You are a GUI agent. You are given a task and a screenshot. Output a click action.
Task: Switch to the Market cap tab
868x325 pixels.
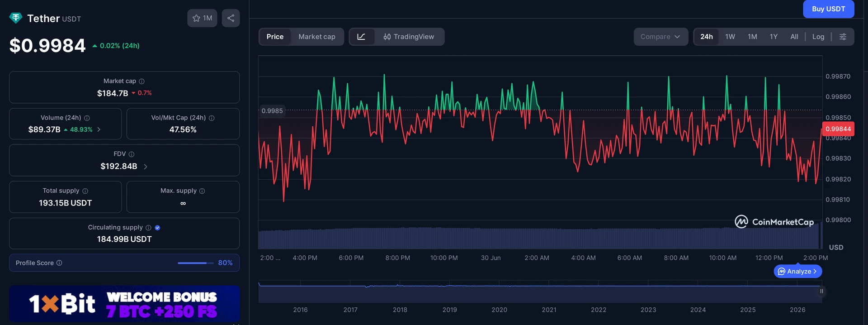pyautogui.click(x=317, y=37)
